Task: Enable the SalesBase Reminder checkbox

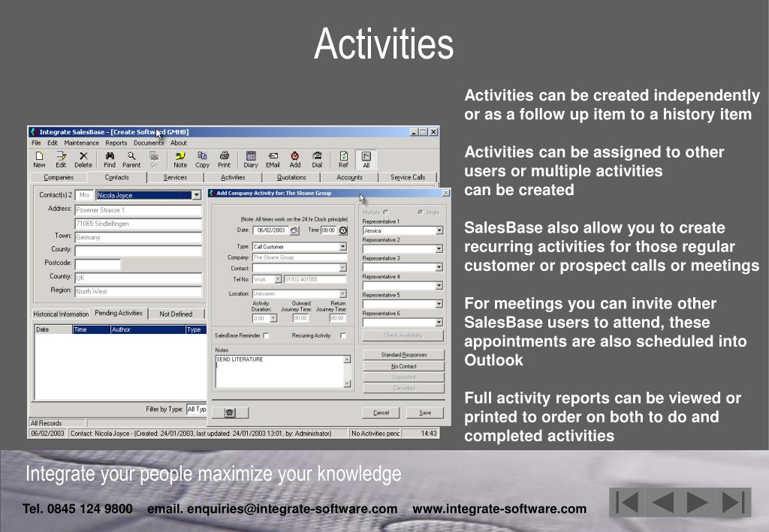Action: coord(266,335)
